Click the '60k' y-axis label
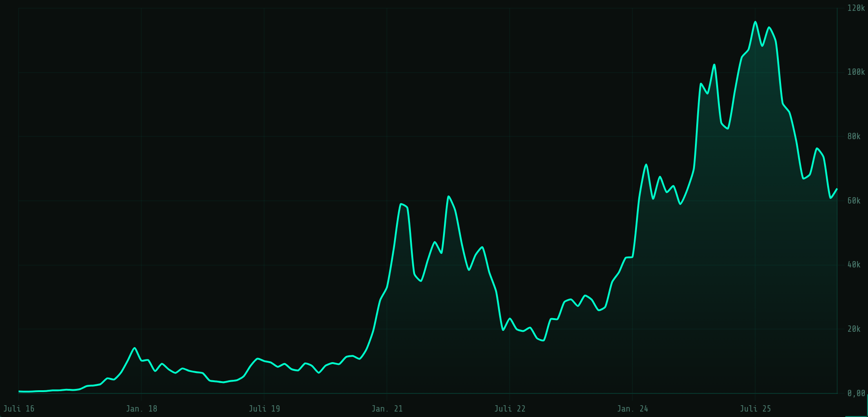Image resolution: width=868 pixels, height=417 pixels. 854,201
